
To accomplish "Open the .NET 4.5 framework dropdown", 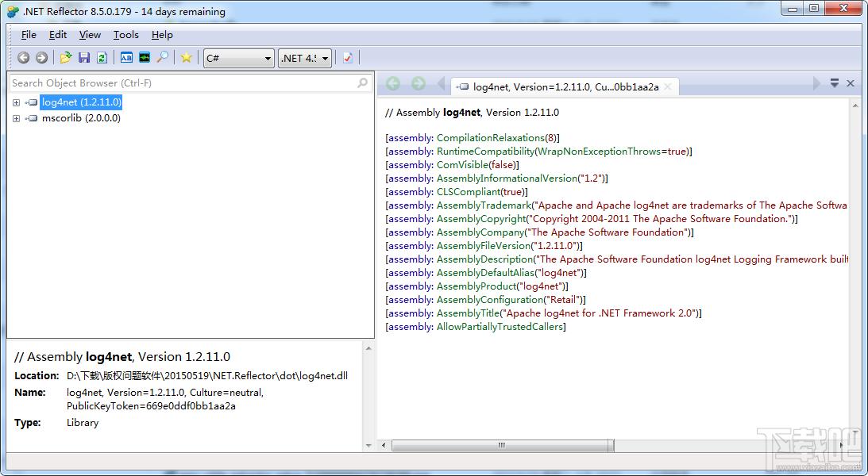I will [304, 58].
